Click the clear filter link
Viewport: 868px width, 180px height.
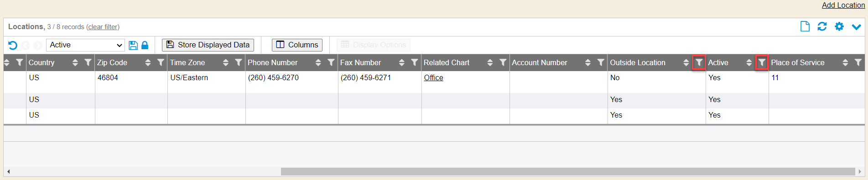[x=103, y=27]
